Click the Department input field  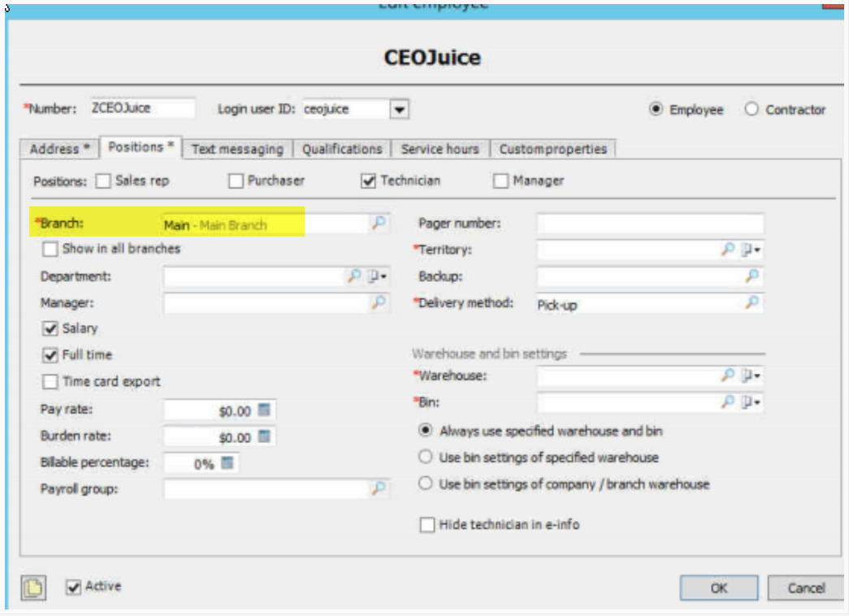click(254, 276)
